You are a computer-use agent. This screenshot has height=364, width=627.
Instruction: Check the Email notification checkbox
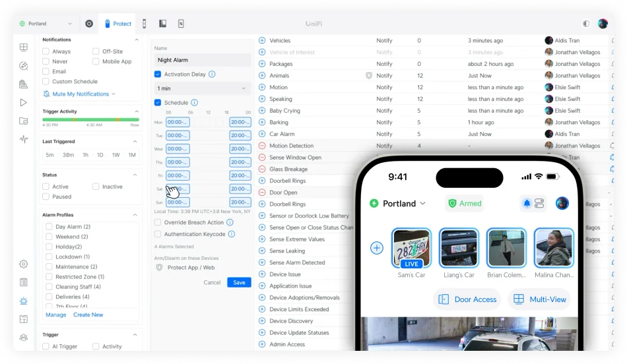point(46,71)
